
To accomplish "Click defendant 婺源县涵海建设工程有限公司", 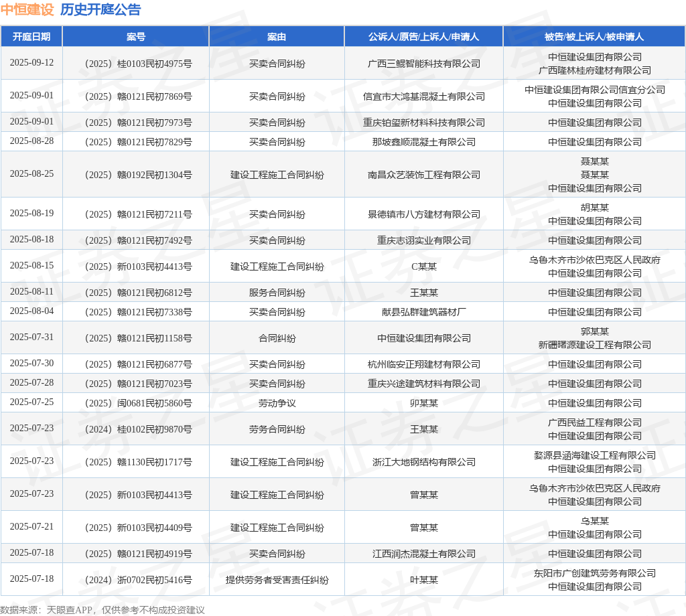I will (x=595, y=455).
